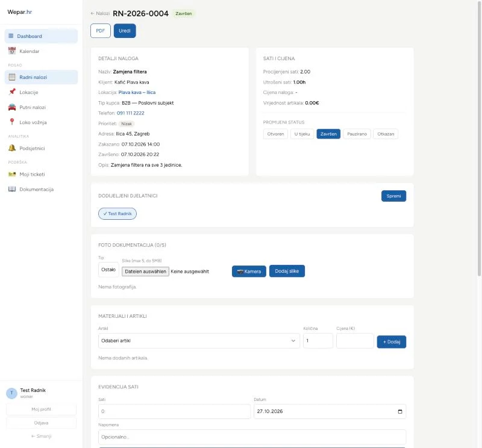Click the Dokumentacija book icon
This screenshot has width=482, height=448.
12,189
